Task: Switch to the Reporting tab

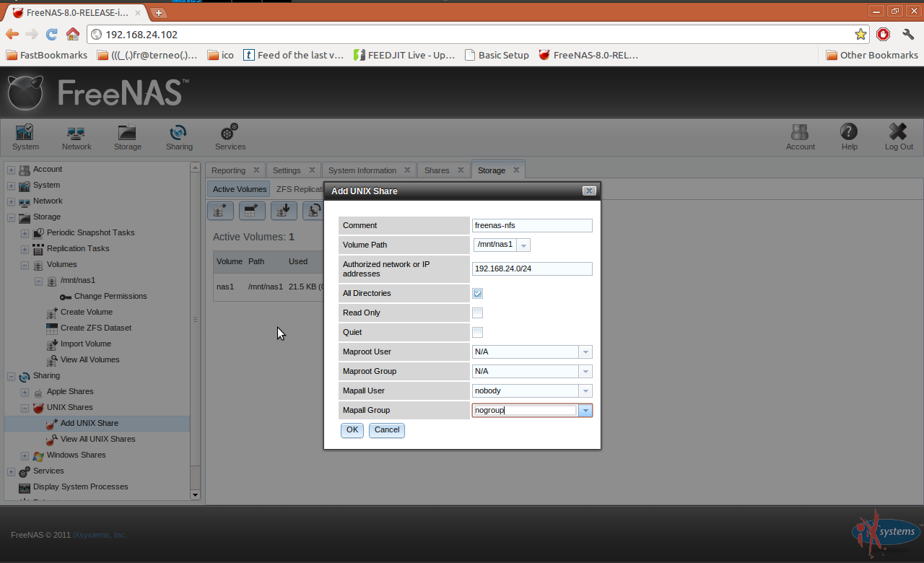Action: pos(228,170)
